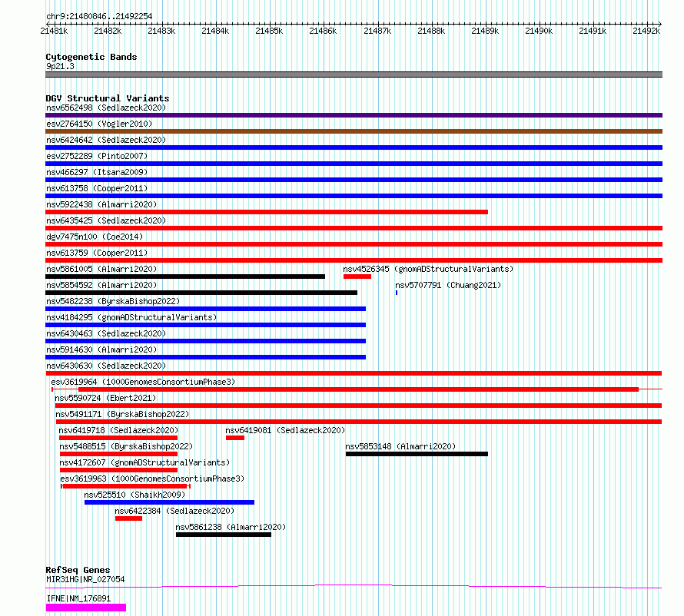Click the 21489k ruler position
The width and height of the screenshot is (684, 616).
485,31
